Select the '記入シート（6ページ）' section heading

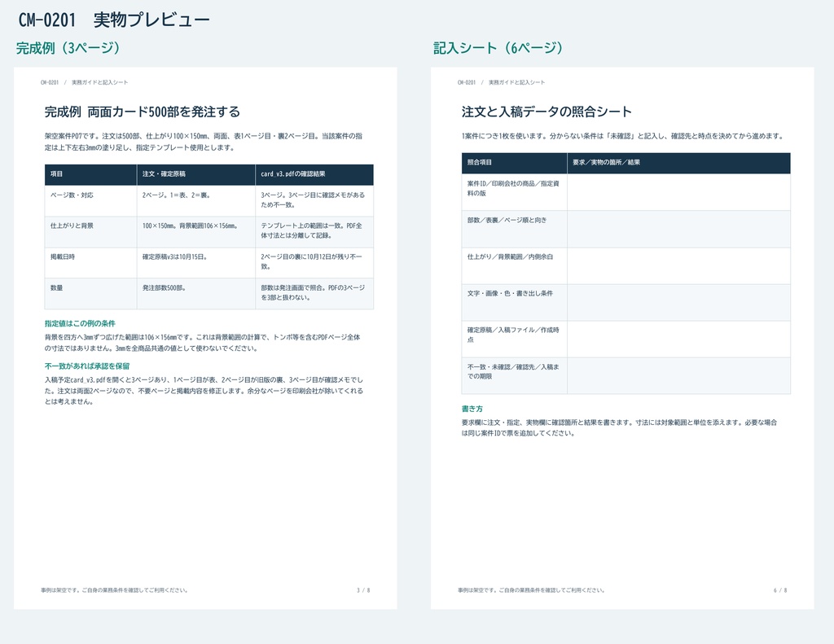click(x=499, y=48)
